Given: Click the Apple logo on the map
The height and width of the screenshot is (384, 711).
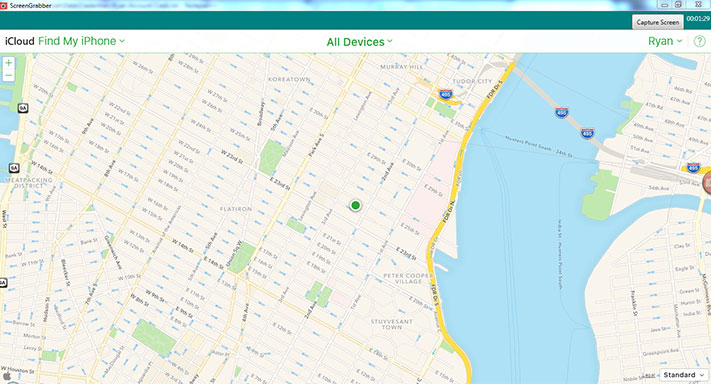Looking at the screenshot, I should (7, 375).
